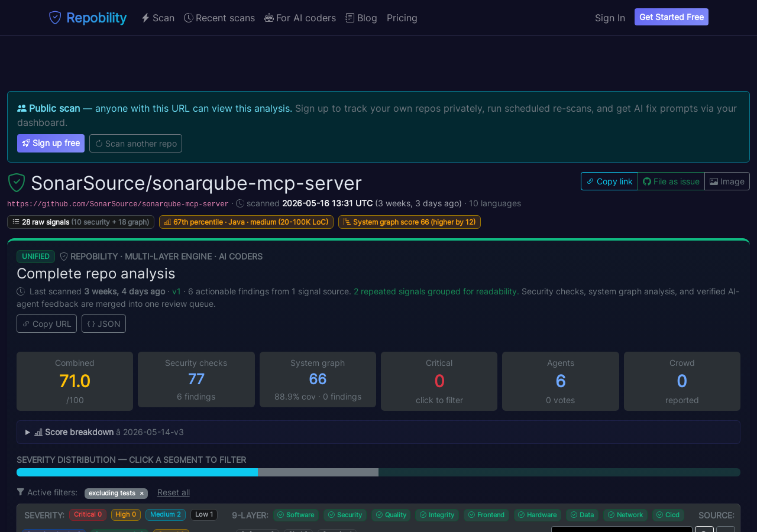Toggle the Quality layer filter
The height and width of the screenshot is (532, 757).
pyautogui.click(x=391, y=515)
